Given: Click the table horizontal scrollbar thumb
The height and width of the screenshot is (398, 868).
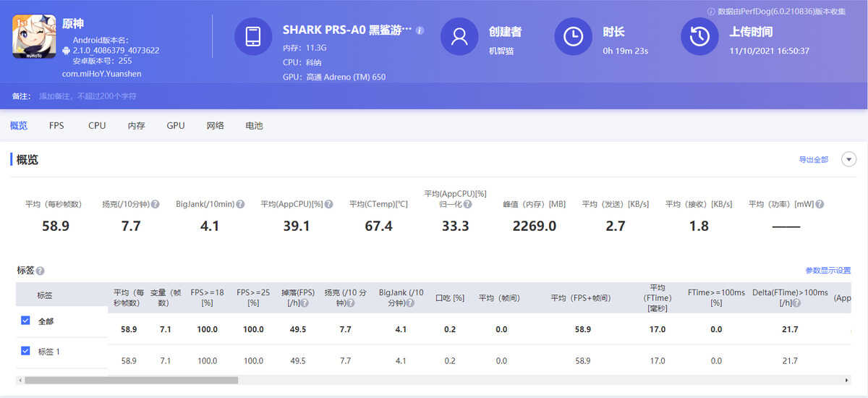Looking at the screenshot, I should [131, 380].
